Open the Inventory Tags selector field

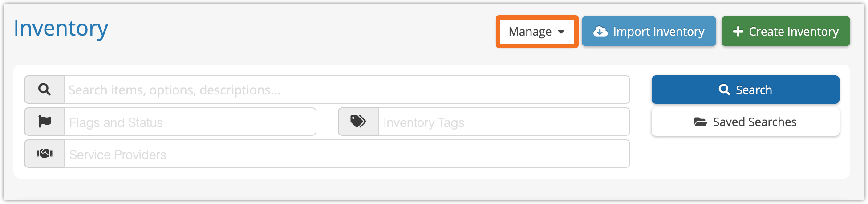[503, 122]
